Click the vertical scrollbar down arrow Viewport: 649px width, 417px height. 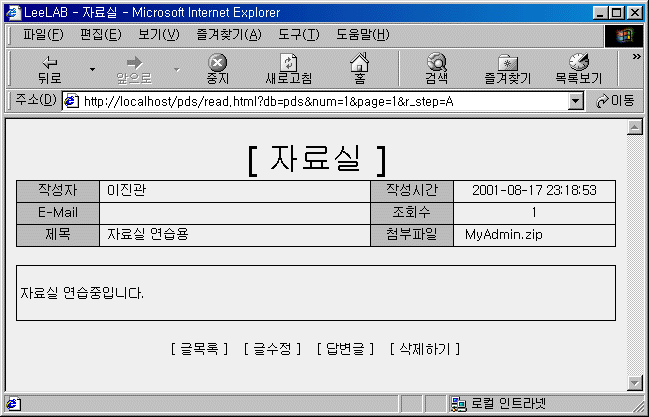[632, 382]
